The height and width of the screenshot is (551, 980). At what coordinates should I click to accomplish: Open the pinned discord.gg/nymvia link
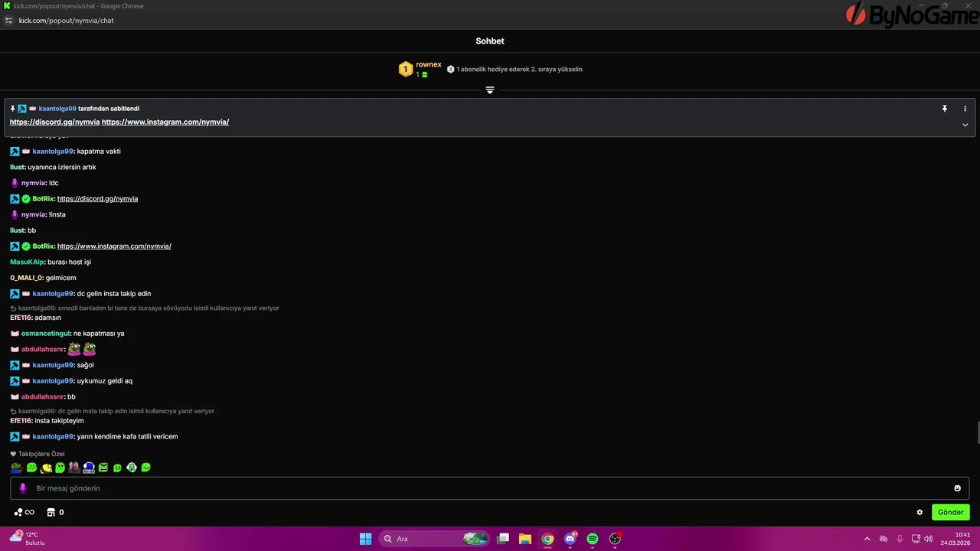tap(54, 122)
